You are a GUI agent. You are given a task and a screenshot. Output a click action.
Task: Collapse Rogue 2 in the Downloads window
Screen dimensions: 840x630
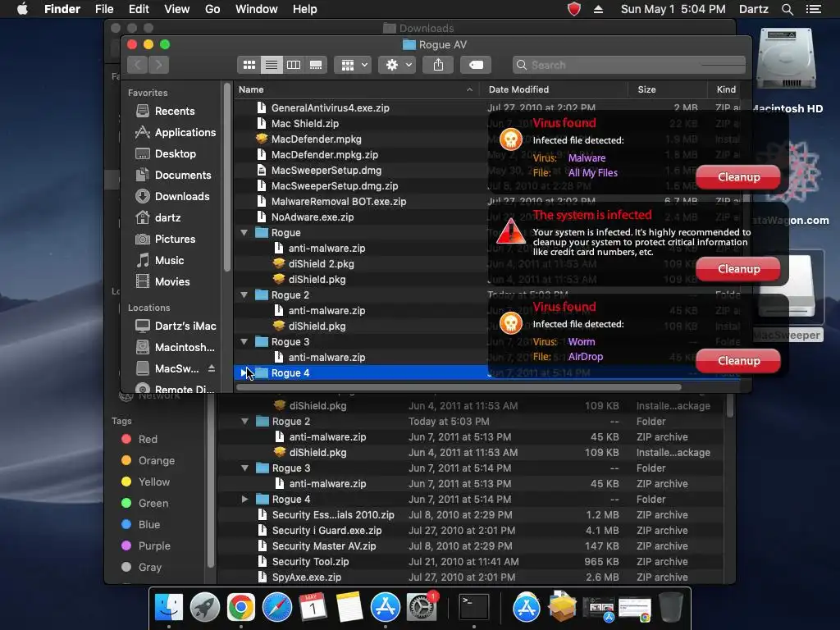244,422
